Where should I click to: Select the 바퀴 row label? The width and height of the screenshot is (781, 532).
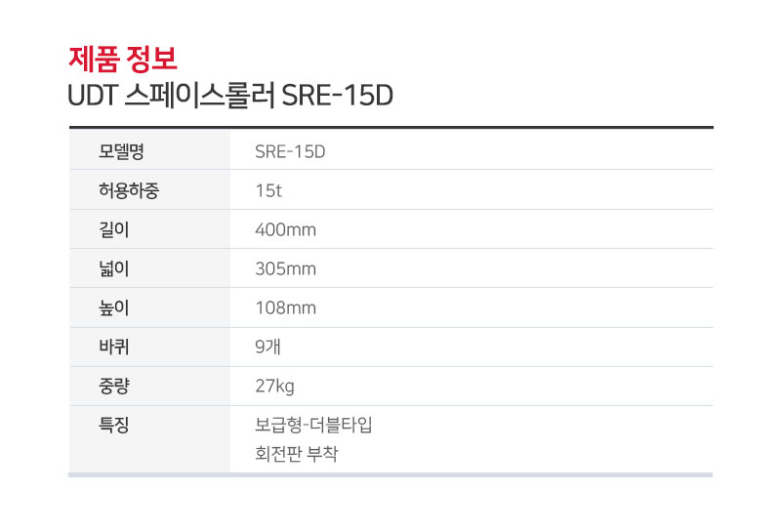114,347
